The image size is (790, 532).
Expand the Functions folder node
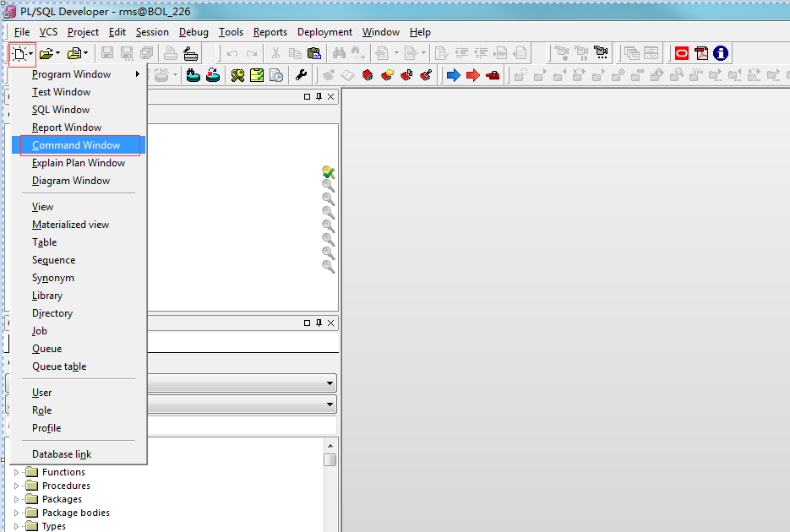16,472
